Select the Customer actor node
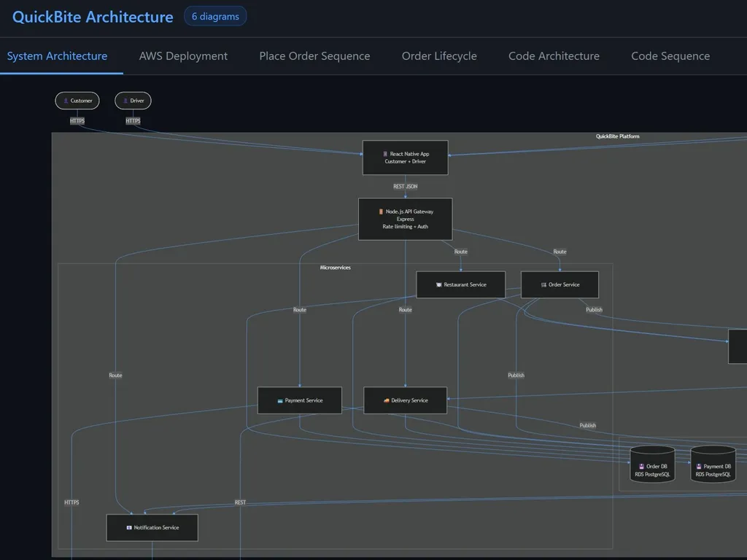Image resolution: width=747 pixels, height=560 pixels. (77, 101)
